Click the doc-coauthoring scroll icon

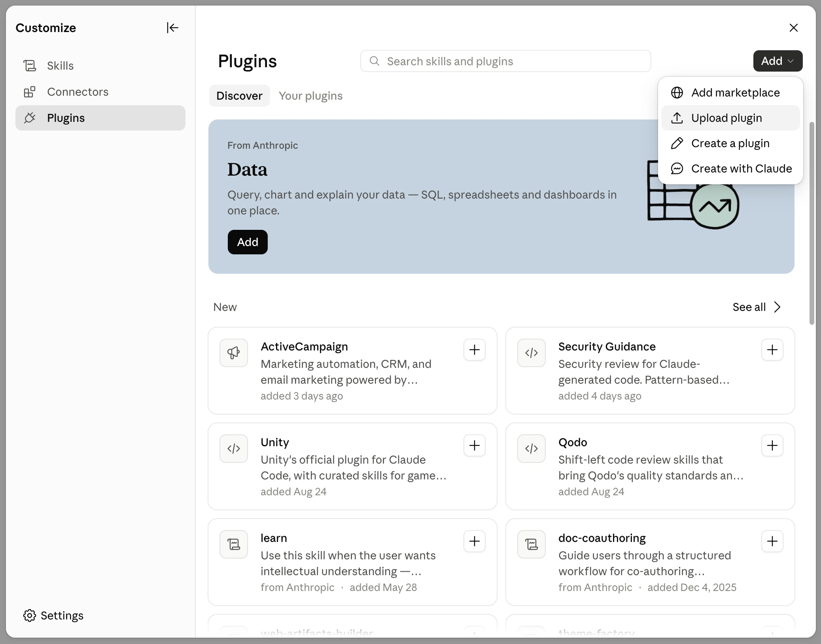[x=532, y=544]
